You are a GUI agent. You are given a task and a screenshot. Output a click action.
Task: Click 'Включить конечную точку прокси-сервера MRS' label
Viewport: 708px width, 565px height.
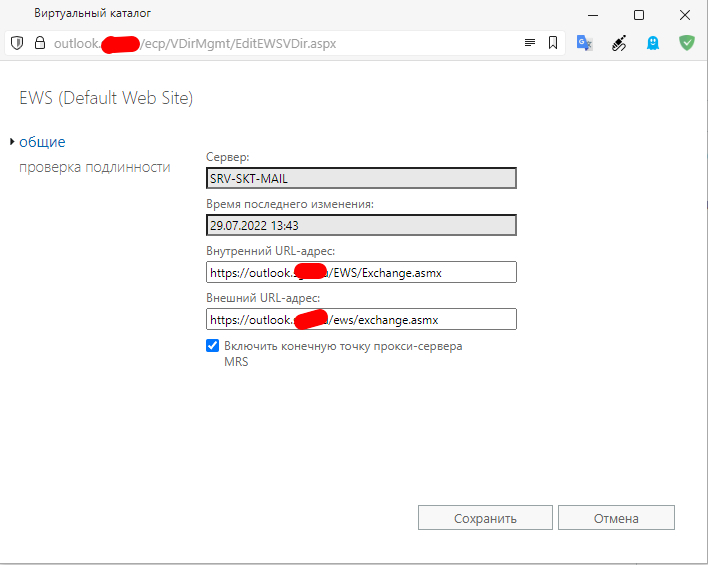click(x=343, y=354)
